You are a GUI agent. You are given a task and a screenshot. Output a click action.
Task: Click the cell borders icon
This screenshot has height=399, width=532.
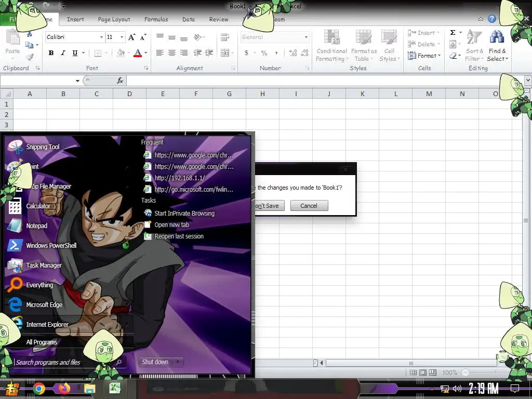pos(98,53)
